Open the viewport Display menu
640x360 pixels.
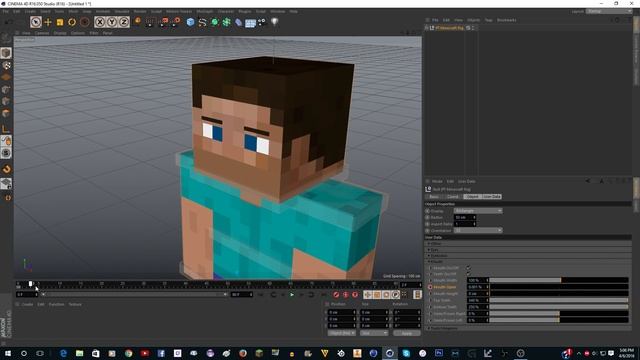tap(60, 33)
